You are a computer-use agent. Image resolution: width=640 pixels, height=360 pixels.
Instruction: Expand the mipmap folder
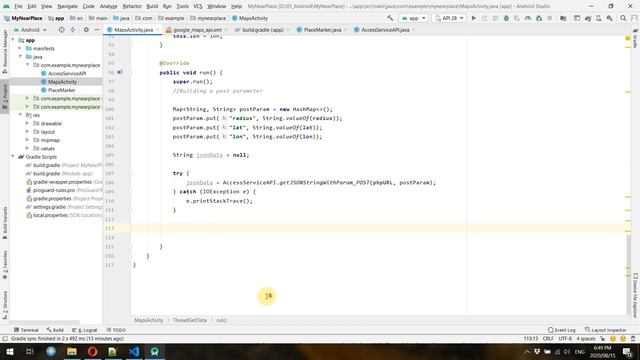[27, 140]
